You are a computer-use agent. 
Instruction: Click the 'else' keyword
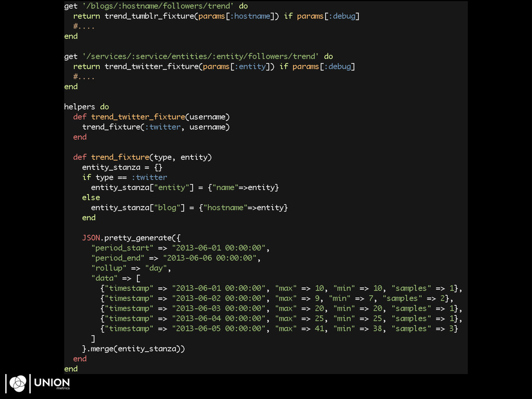point(91,197)
